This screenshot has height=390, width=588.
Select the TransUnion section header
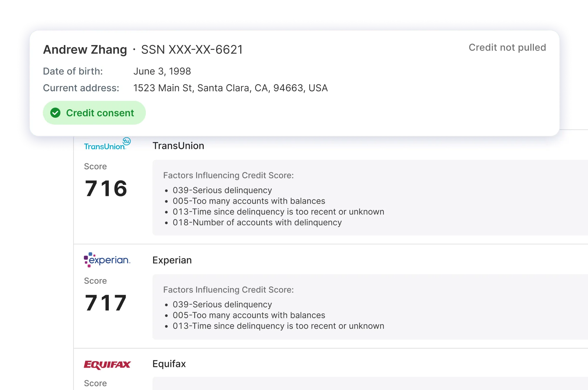point(178,145)
